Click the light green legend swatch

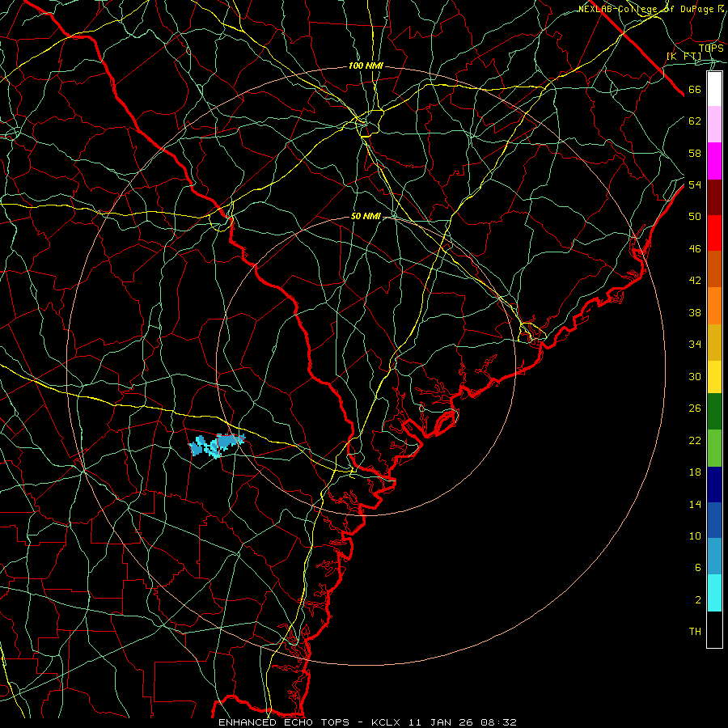(714, 448)
